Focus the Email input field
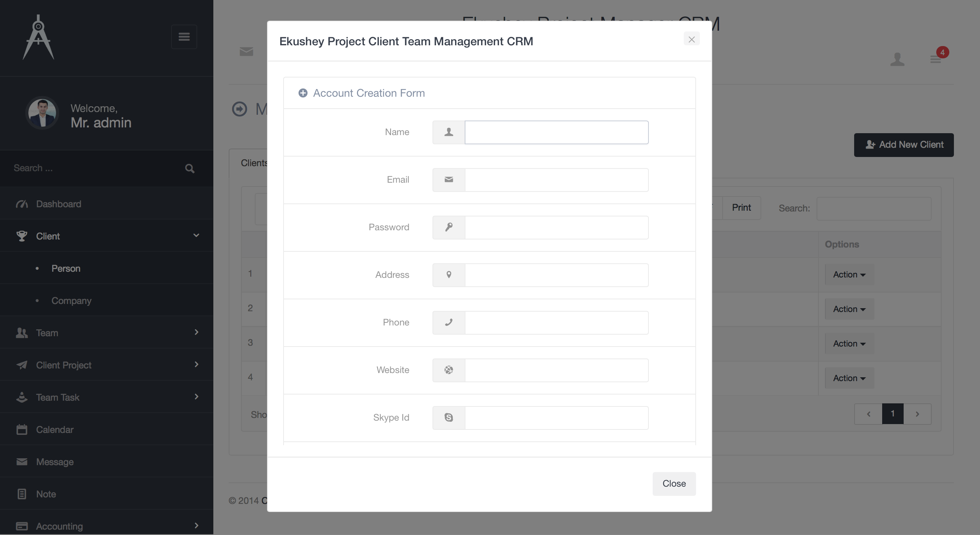The height and width of the screenshot is (535, 980). click(x=556, y=180)
